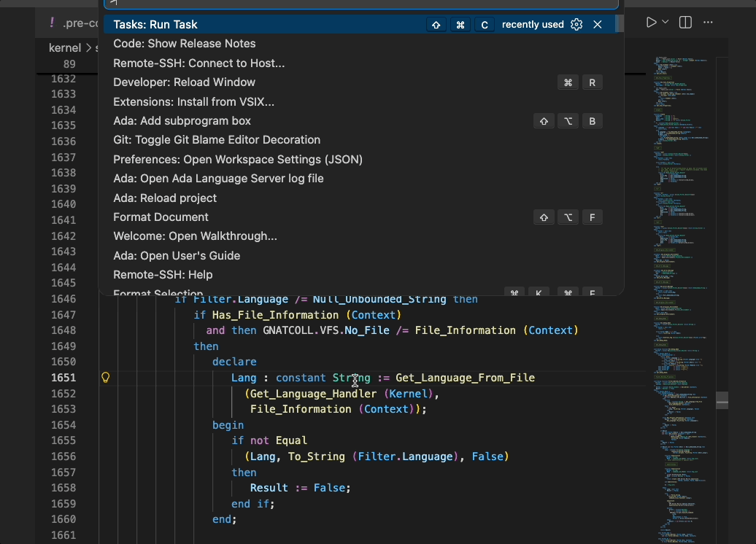Select the Format Document command
This screenshot has width=756, height=544.
pyautogui.click(x=161, y=217)
